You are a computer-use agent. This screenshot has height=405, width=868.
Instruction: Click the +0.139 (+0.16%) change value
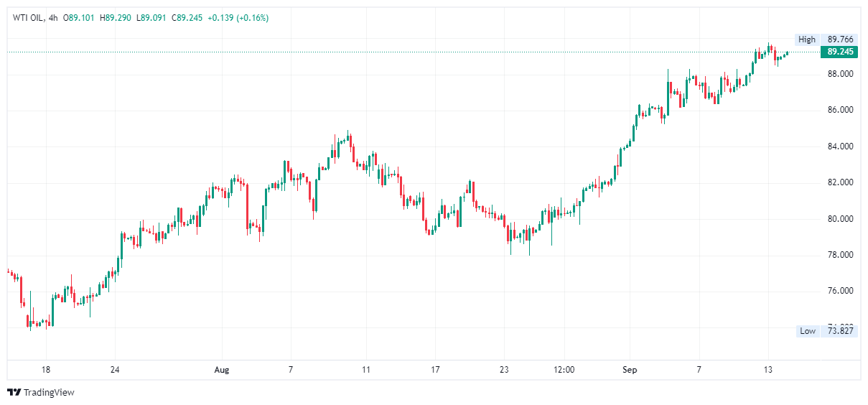(238, 18)
